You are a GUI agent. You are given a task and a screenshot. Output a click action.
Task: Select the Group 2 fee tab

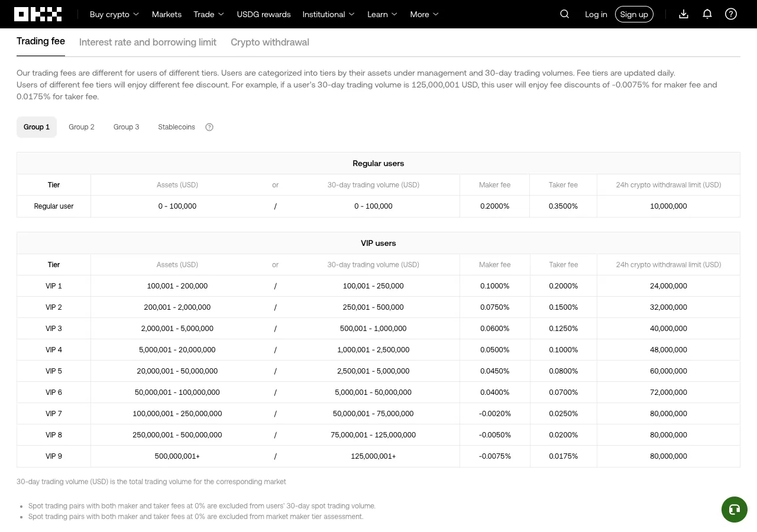82,127
